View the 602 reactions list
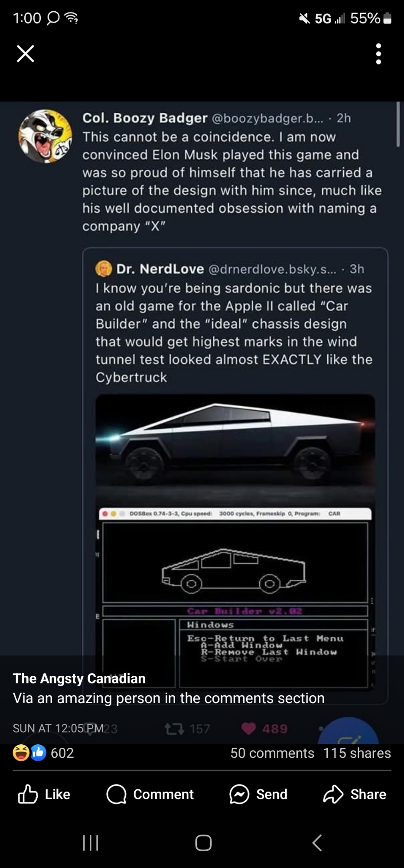 pyautogui.click(x=43, y=753)
